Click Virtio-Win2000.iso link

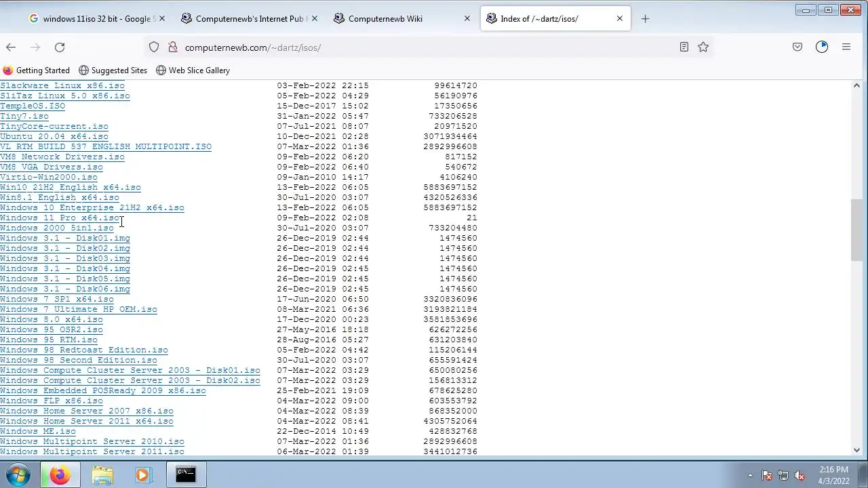pos(49,177)
